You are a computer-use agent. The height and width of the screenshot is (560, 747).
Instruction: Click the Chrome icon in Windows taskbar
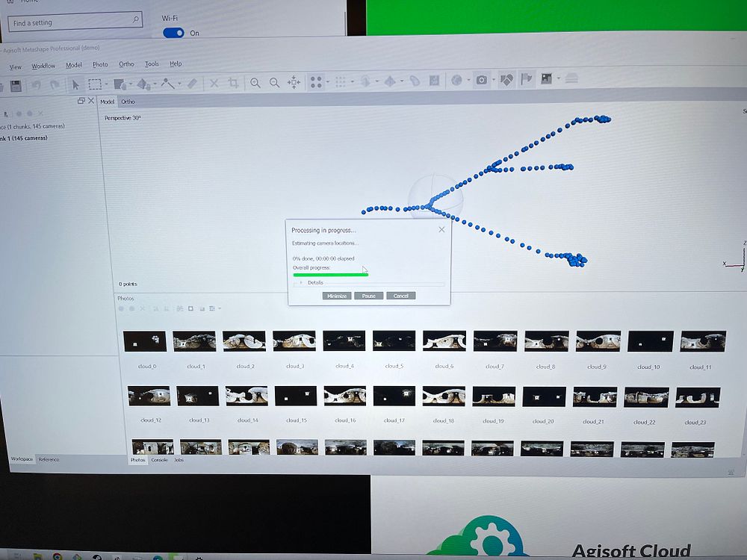click(58, 557)
